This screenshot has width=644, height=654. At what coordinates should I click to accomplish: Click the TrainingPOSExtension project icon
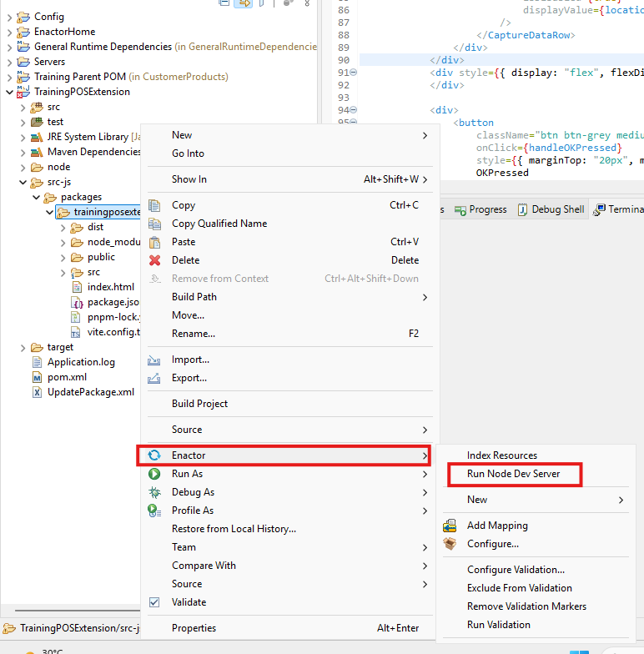23,92
